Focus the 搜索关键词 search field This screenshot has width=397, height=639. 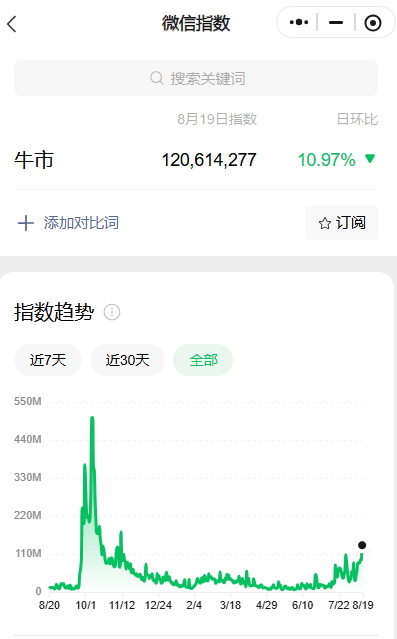point(196,78)
